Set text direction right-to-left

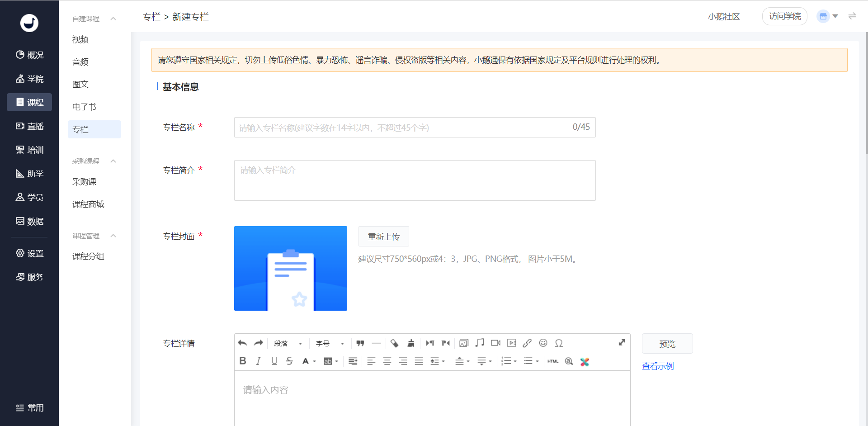point(446,343)
